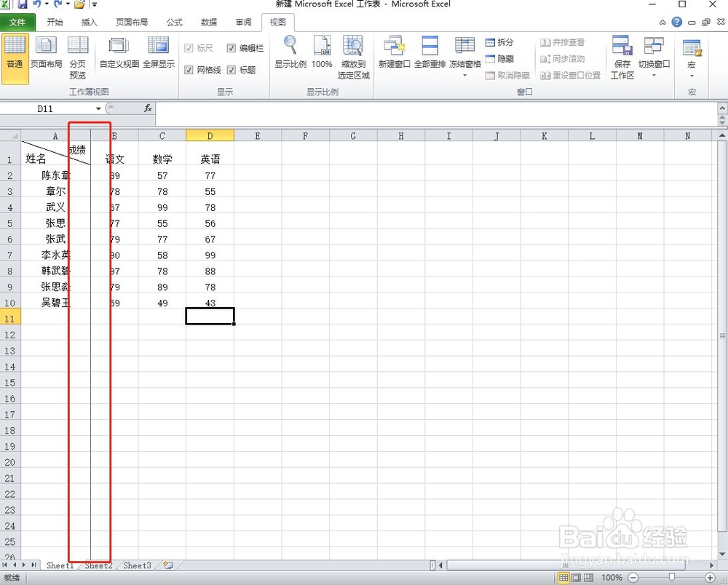Click the Select All corner button
Screen dimensions: 728x585
(9, 135)
